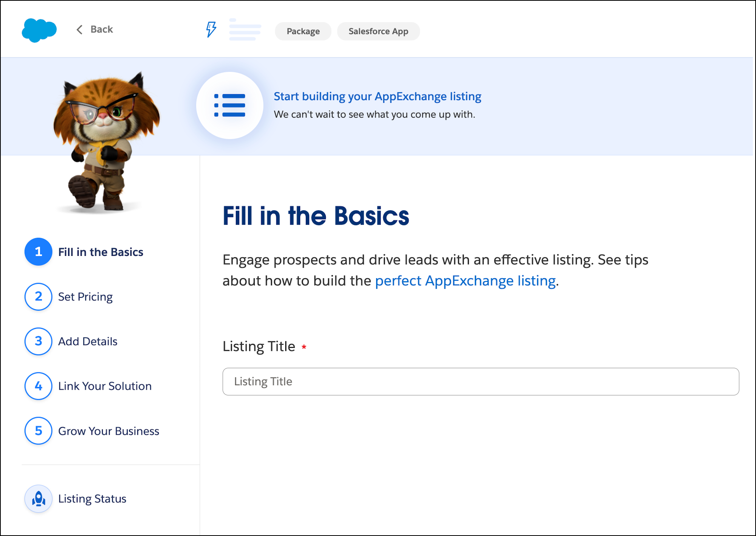Click the list icon in the banner circle

230,105
